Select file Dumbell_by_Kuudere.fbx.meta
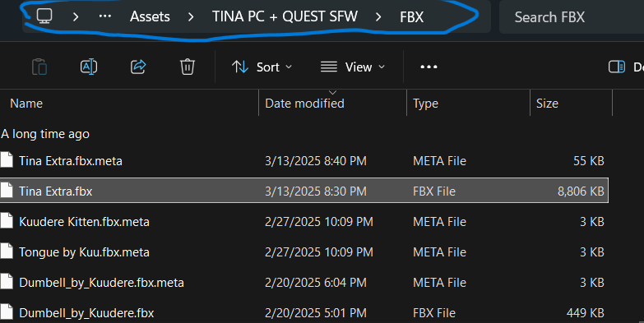The height and width of the screenshot is (323, 644). coord(101,283)
